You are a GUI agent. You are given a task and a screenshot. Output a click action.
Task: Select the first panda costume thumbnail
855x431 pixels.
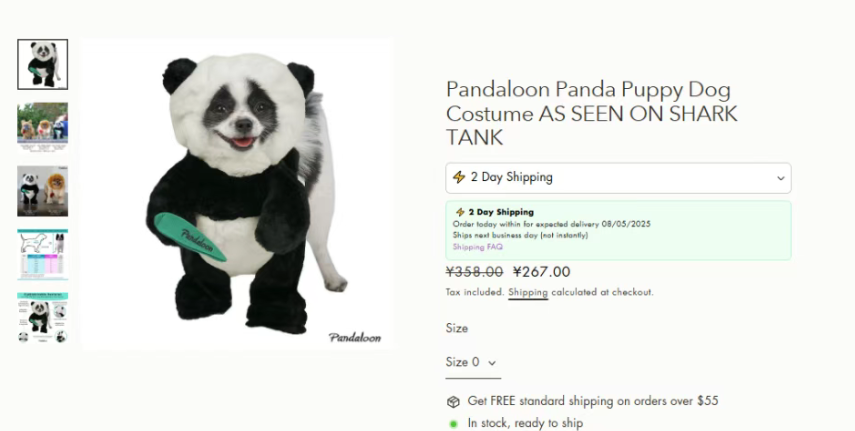click(x=43, y=64)
